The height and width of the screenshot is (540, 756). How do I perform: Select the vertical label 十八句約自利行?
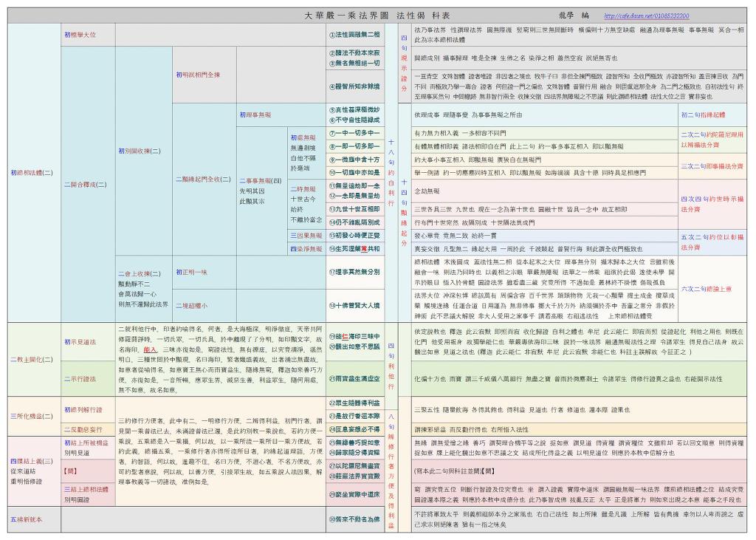click(x=391, y=173)
